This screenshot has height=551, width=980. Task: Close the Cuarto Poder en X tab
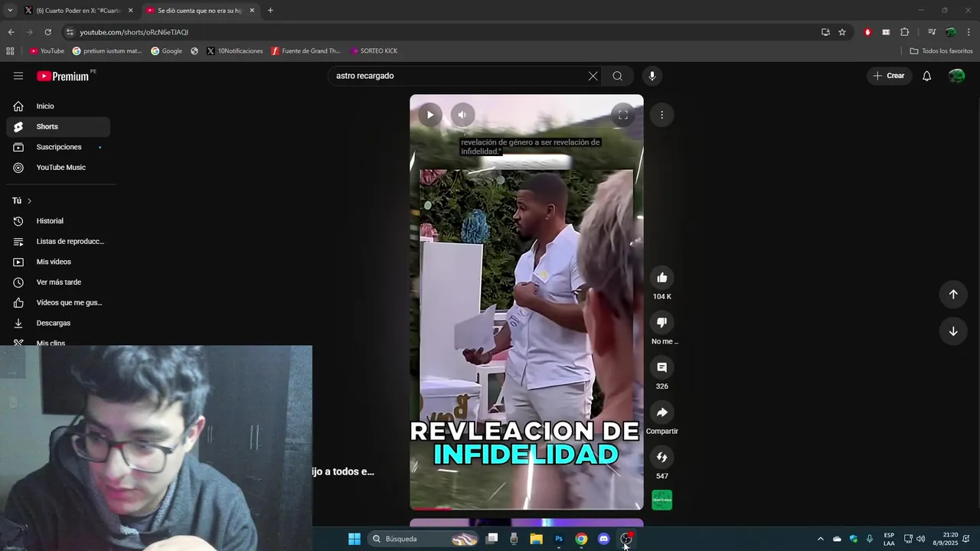point(130,11)
